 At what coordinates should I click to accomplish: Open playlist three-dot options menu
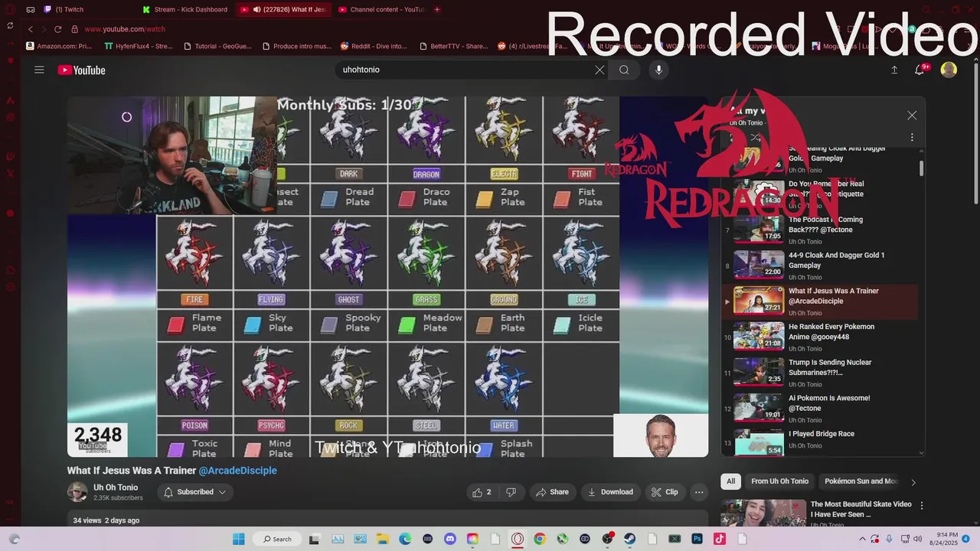tap(911, 138)
